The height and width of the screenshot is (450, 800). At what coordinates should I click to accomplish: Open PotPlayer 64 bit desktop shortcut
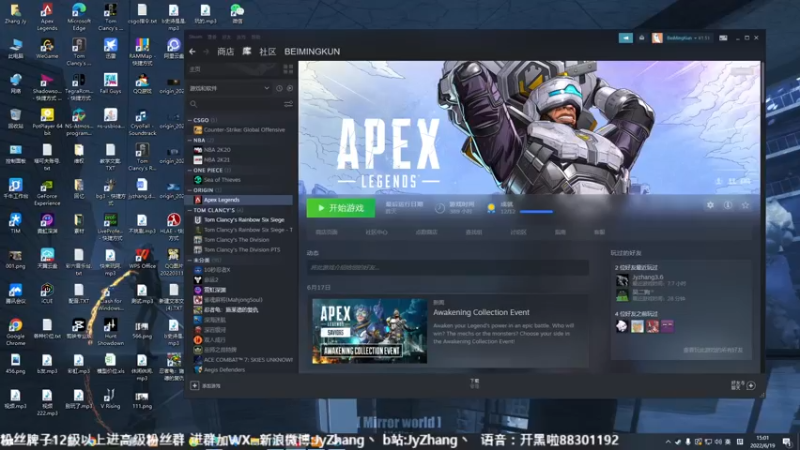point(47,121)
